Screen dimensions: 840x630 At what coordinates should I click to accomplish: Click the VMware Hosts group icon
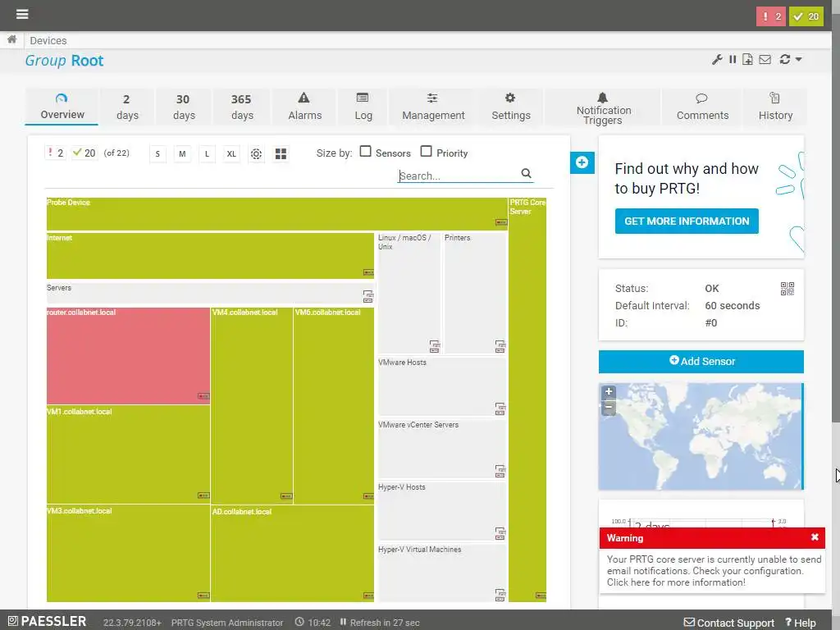[500, 409]
